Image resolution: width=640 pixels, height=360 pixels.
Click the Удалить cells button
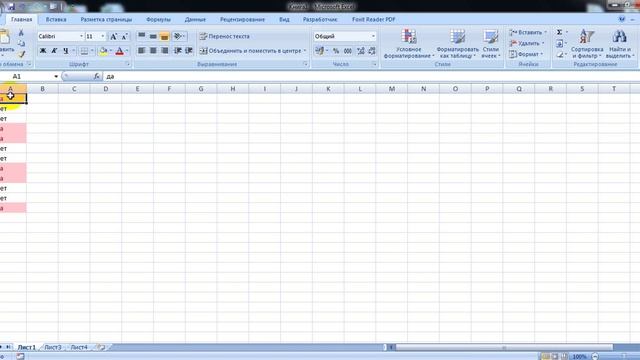click(527, 43)
